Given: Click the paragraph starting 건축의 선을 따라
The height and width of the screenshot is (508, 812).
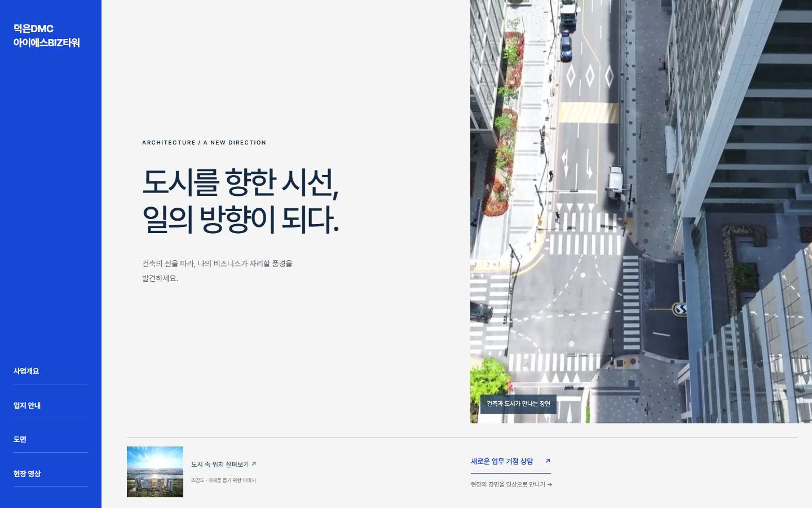Looking at the screenshot, I should [218, 271].
